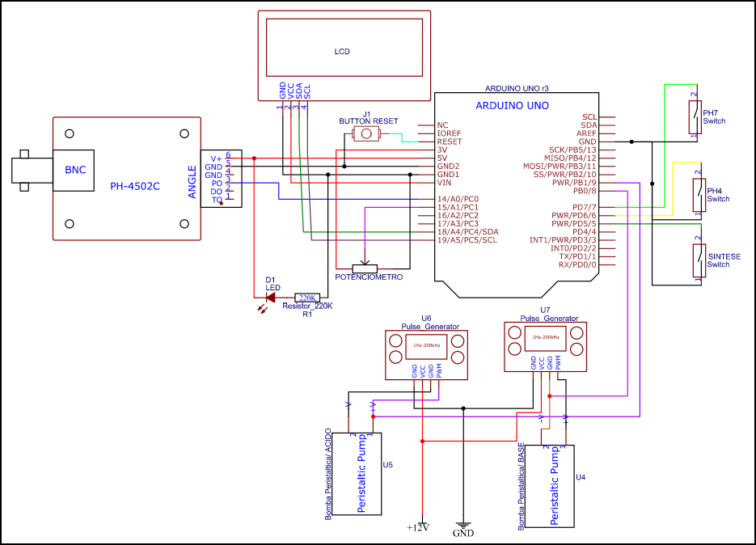Click the LCD display component

click(x=344, y=56)
